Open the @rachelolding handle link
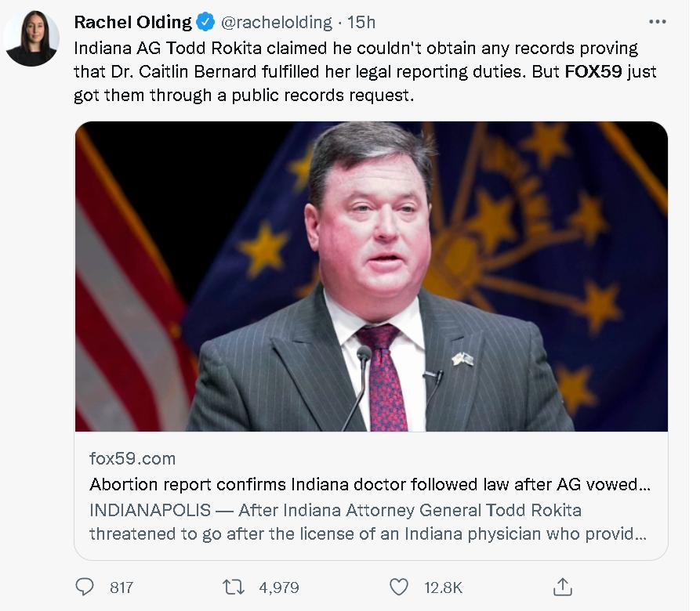 pyautogui.click(x=275, y=21)
